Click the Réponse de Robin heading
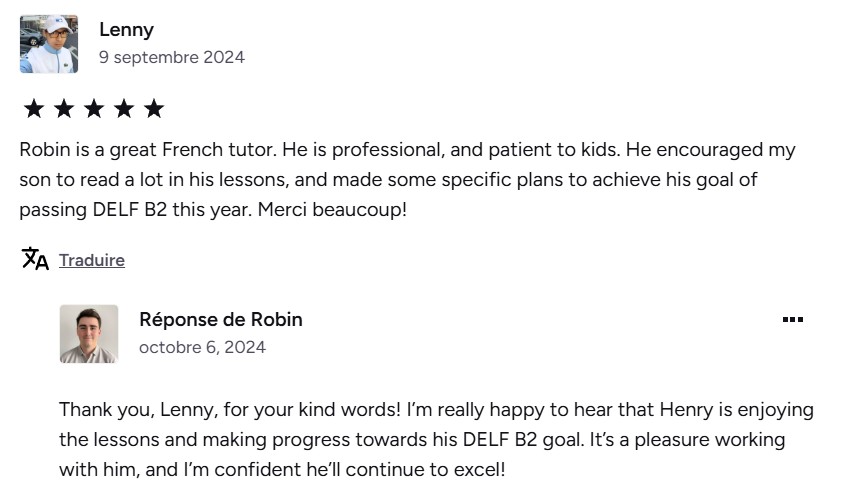The width and height of the screenshot is (841, 502). coord(221,320)
